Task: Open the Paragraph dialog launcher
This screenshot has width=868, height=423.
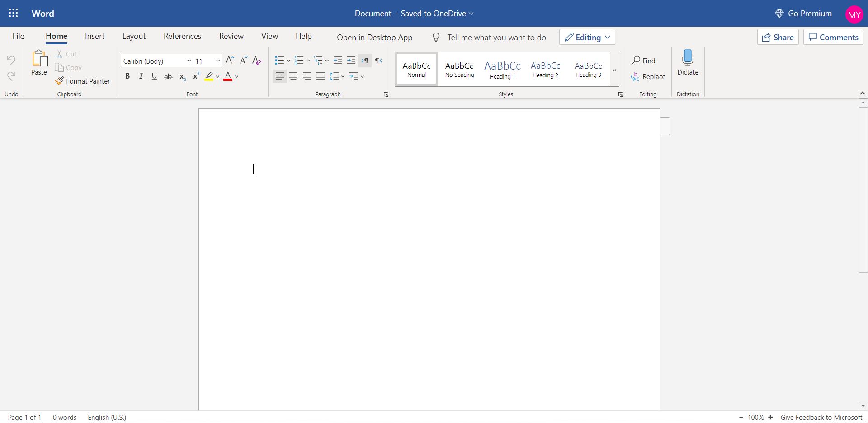Action: (386, 94)
